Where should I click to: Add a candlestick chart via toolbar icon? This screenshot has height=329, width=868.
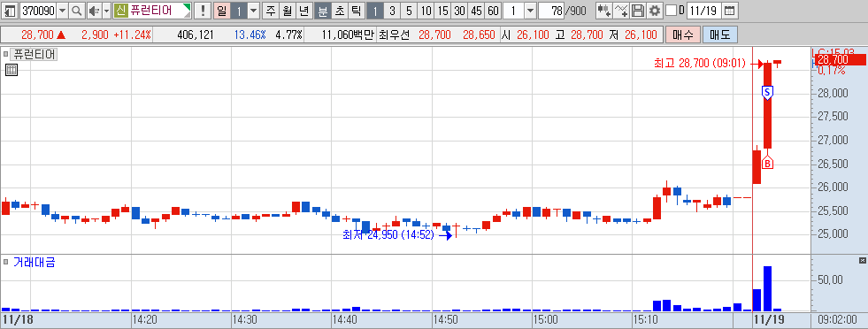click(604, 11)
